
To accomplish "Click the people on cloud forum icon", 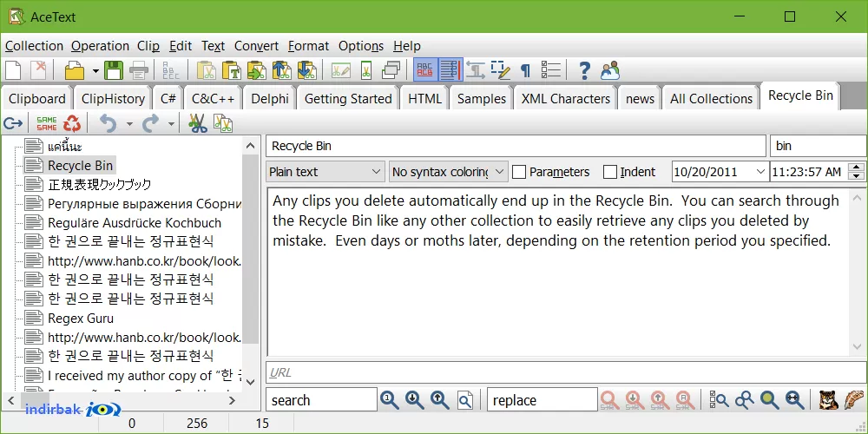I will (609, 70).
